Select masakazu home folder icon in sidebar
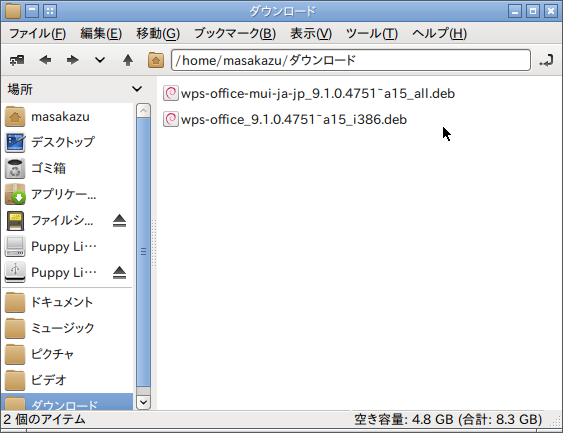The image size is (563, 433). pos(15,117)
